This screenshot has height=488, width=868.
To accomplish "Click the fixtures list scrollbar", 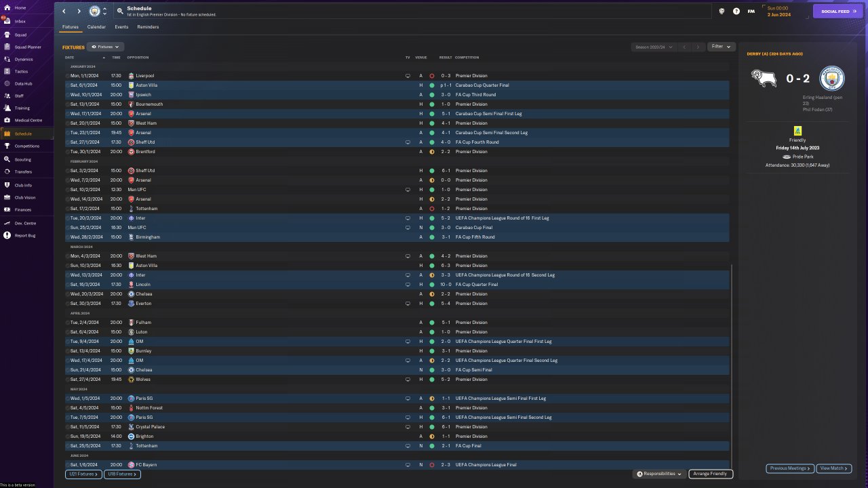I will [x=732, y=366].
